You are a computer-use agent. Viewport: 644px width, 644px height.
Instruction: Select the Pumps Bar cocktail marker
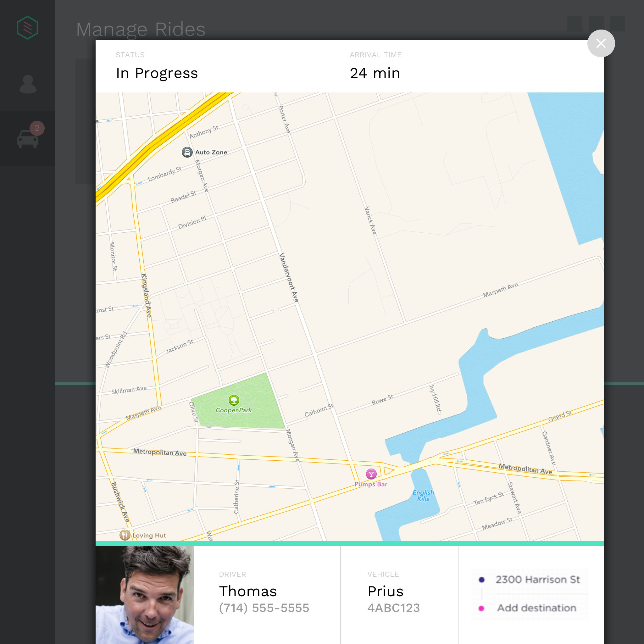pyautogui.click(x=371, y=474)
